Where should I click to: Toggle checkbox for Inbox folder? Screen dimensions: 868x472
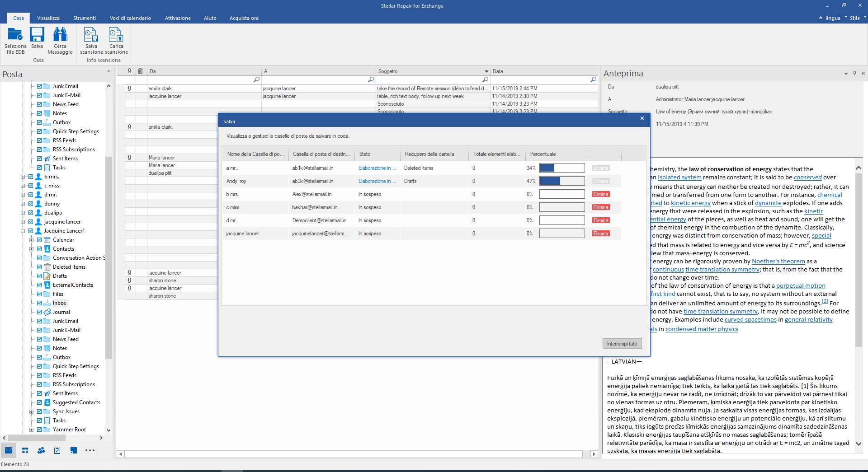click(x=39, y=303)
